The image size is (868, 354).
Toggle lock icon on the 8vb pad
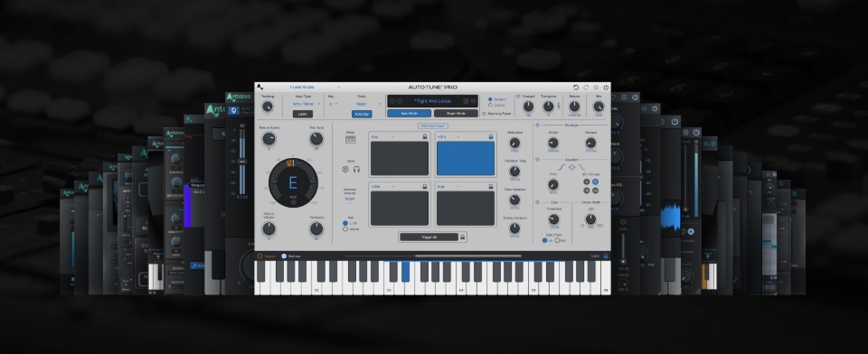(x=490, y=186)
